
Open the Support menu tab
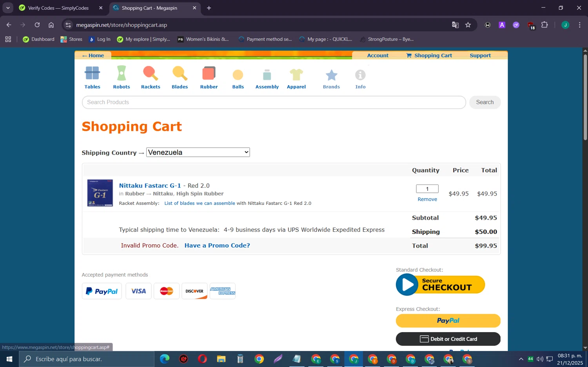[480, 56]
